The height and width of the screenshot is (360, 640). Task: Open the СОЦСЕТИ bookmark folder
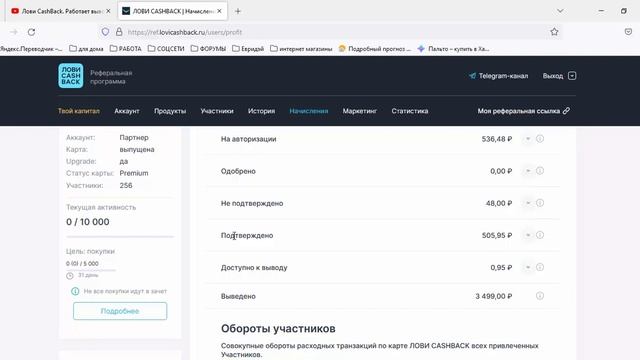tap(166, 49)
